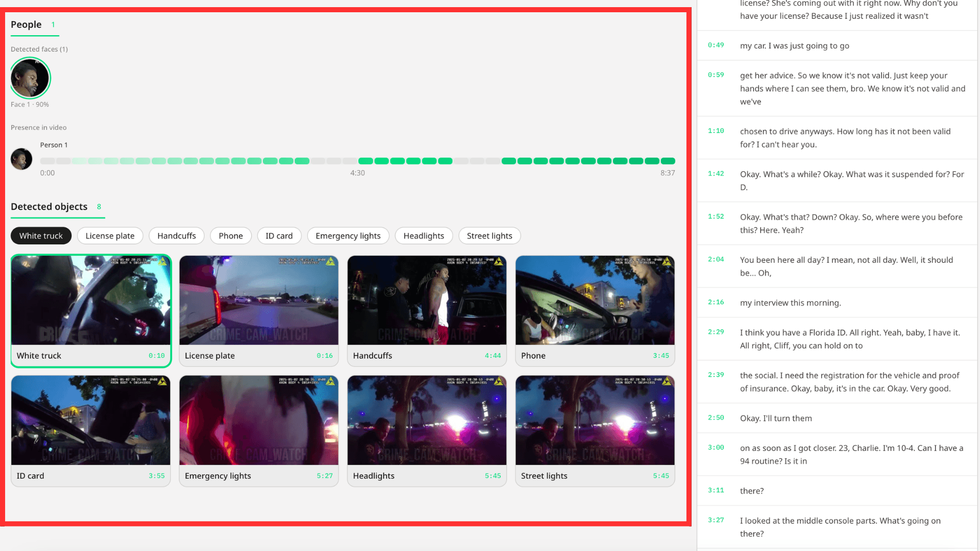Select the White truck filter chip
980x551 pixels.
point(41,236)
